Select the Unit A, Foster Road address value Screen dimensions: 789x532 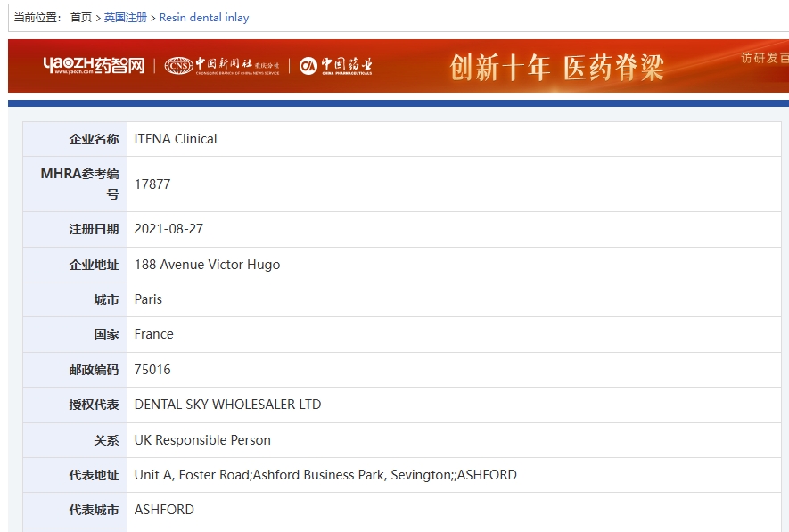325,475
